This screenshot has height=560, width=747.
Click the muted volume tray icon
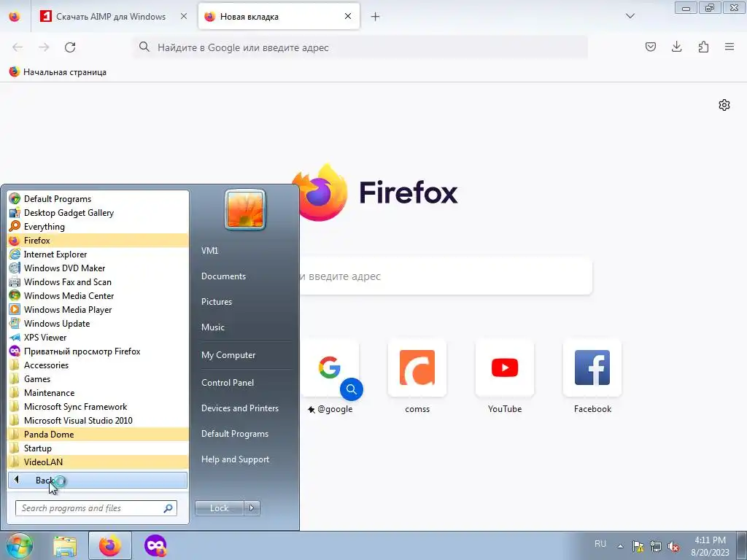pos(673,546)
